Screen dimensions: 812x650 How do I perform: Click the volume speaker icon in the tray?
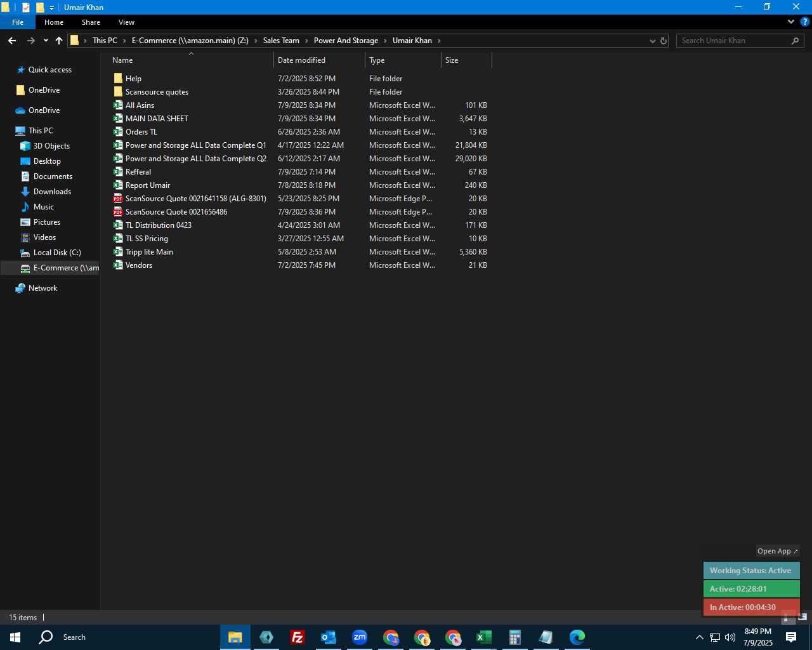(730, 637)
